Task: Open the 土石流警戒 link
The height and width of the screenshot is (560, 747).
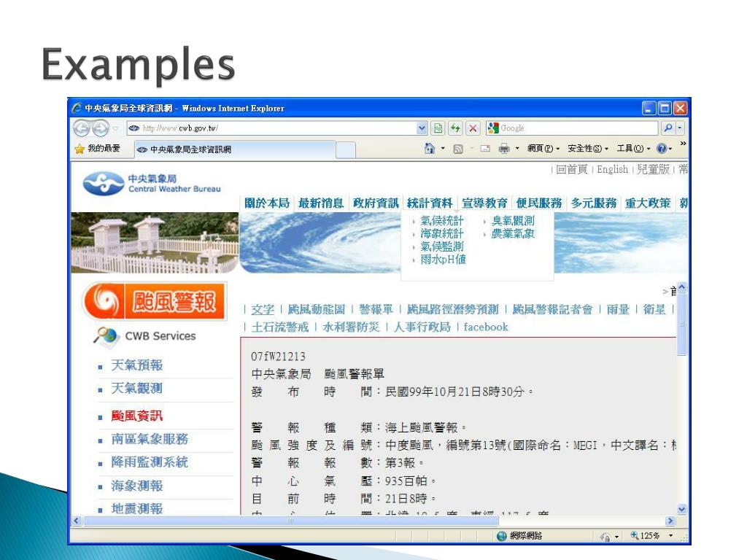Action: [x=280, y=327]
